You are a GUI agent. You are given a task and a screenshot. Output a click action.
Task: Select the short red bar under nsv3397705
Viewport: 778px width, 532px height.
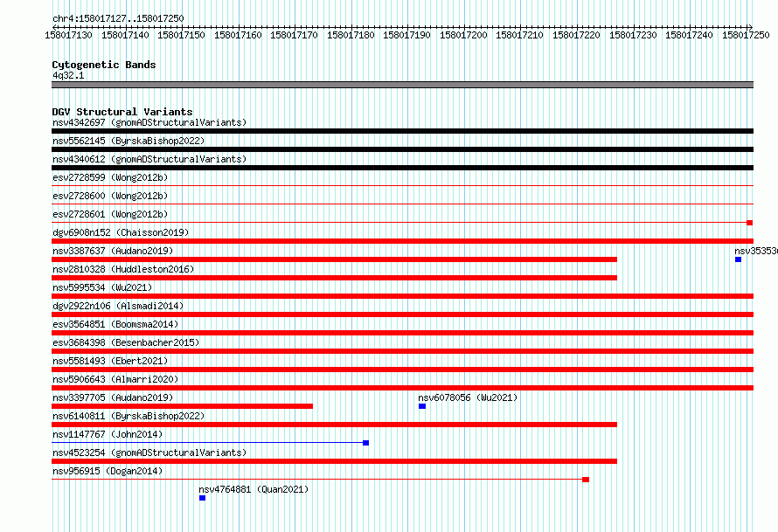(x=182, y=406)
